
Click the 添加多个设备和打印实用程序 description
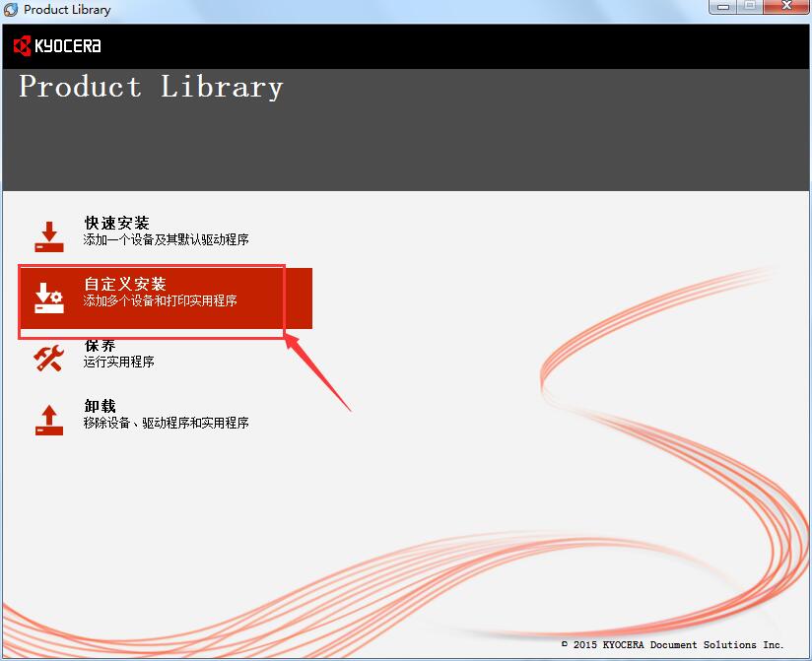click(160, 300)
